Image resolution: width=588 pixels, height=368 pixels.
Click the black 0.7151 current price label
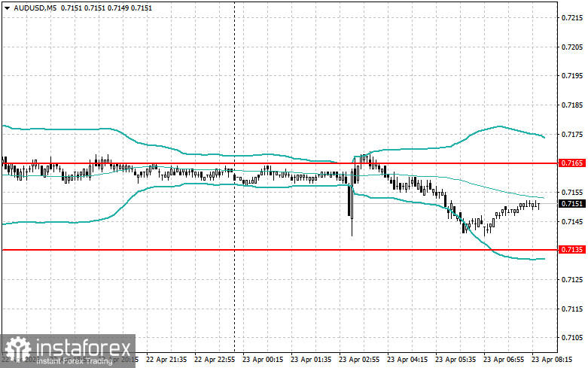coord(572,203)
